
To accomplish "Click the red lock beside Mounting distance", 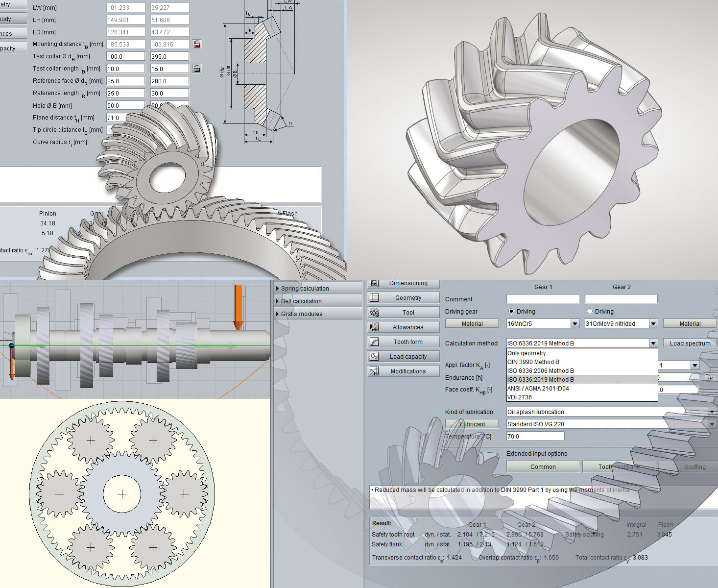I will pyautogui.click(x=197, y=44).
